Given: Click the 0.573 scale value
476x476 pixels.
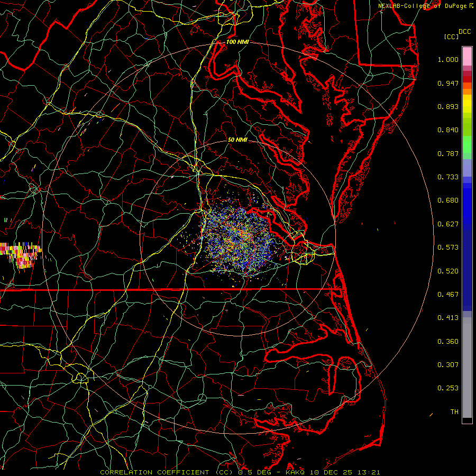Looking at the screenshot, I should coord(448,248).
